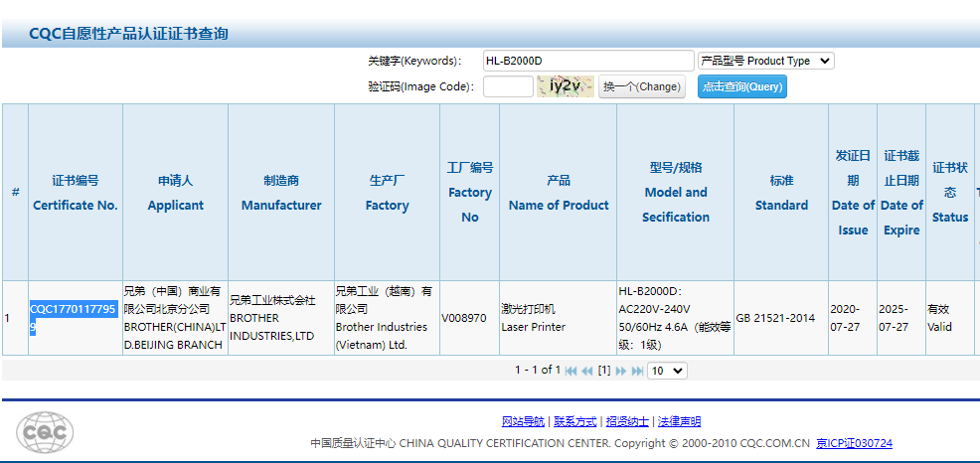This screenshot has width=980, height=463.
Task: Click Model and Secification column header
Action: point(676,193)
